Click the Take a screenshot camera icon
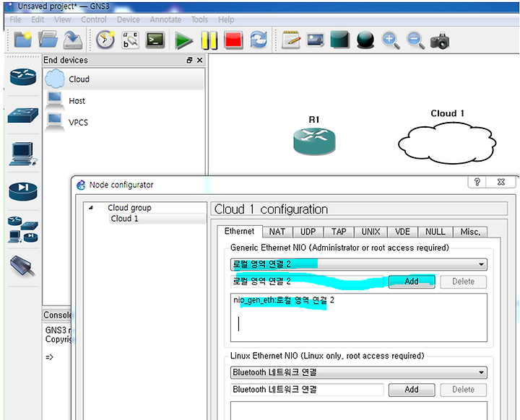This screenshot has height=420, width=520. 440,41
